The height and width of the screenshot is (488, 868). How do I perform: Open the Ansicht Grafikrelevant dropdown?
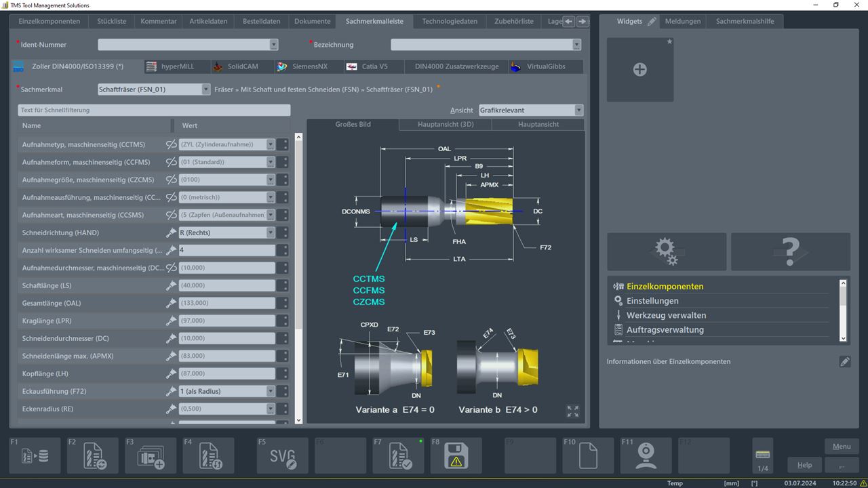pyautogui.click(x=579, y=110)
